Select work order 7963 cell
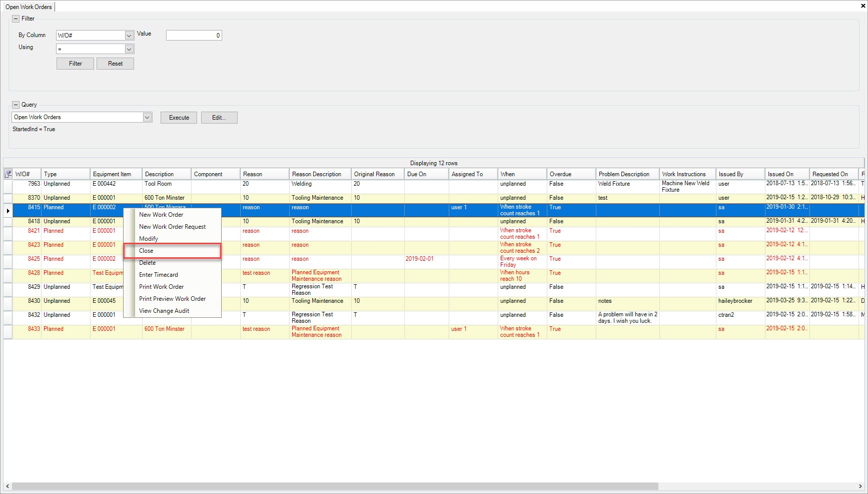The height and width of the screenshot is (494, 868). point(27,187)
